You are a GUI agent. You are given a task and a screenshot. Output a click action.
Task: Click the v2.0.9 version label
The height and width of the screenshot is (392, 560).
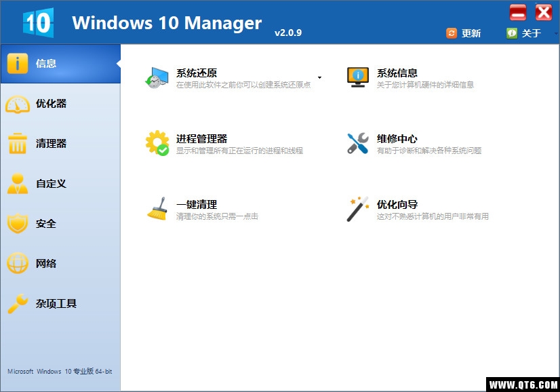point(288,33)
